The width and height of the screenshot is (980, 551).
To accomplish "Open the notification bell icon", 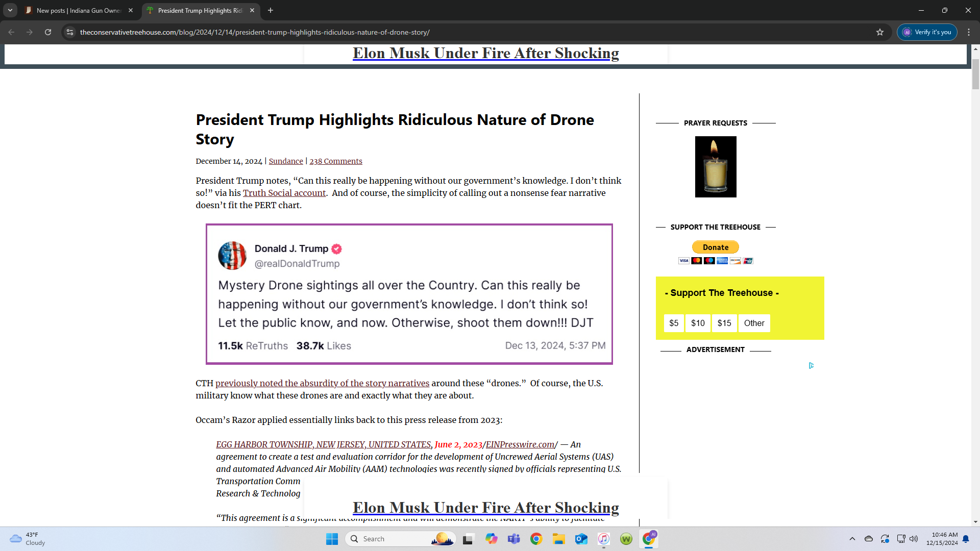I will point(966,539).
